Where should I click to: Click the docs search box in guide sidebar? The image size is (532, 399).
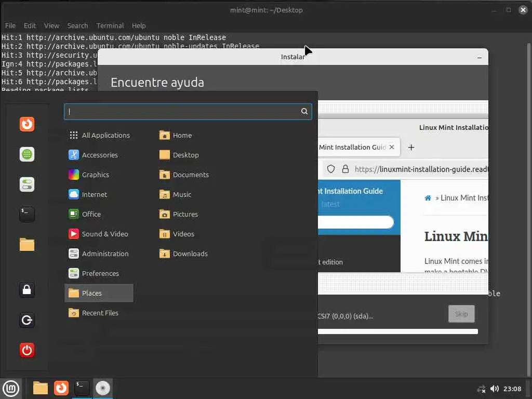pyautogui.click(x=355, y=222)
